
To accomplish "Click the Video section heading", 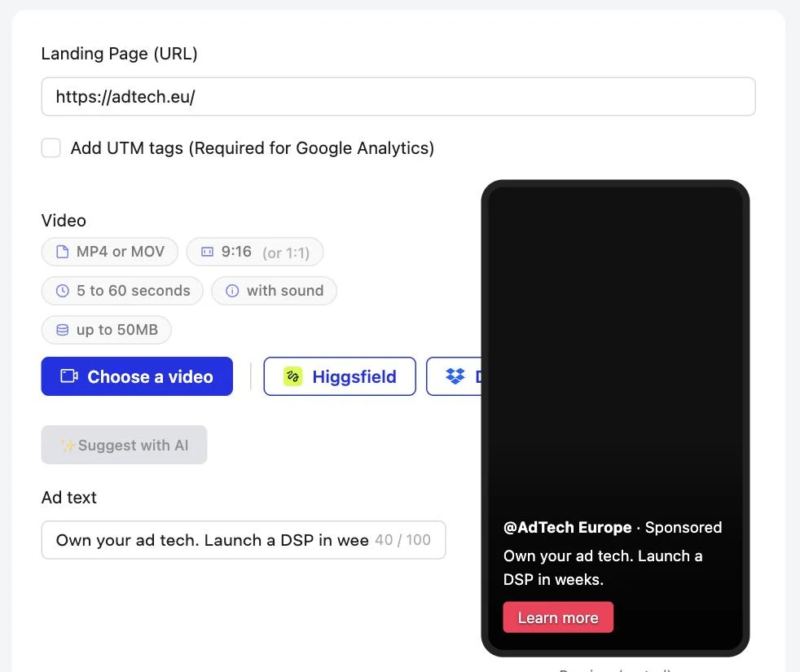I will tap(64, 221).
